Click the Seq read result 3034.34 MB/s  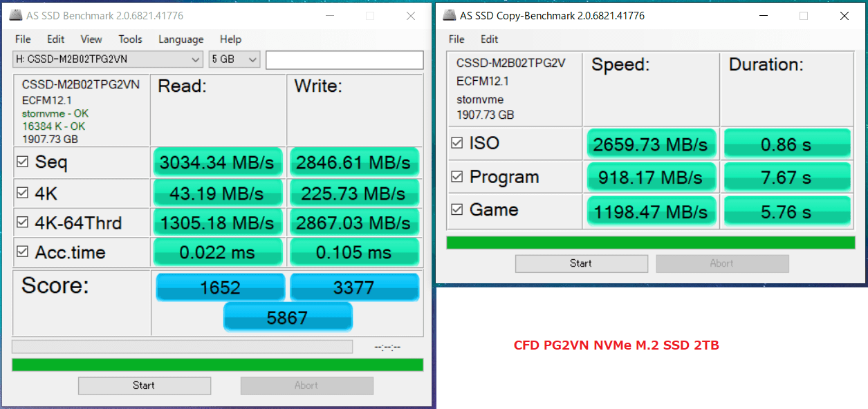point(217,163)
